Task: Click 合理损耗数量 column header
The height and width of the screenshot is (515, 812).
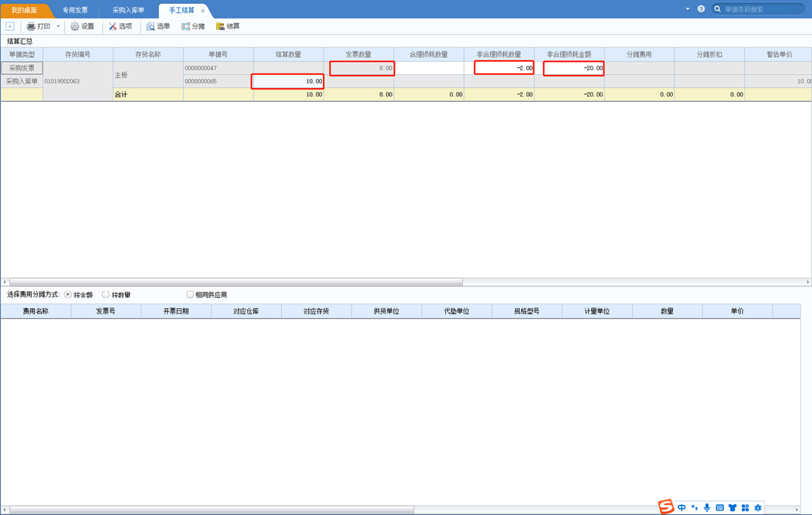Action: click(429, 54)
